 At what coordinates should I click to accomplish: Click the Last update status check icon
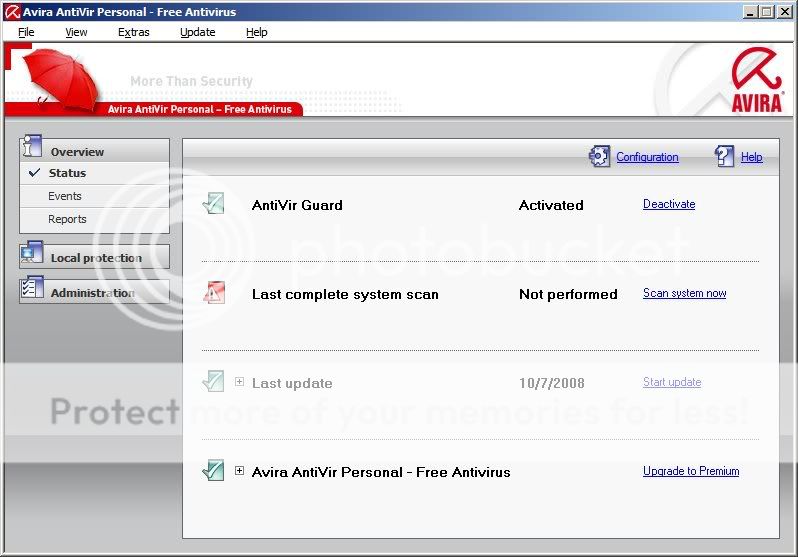point(213,381)
